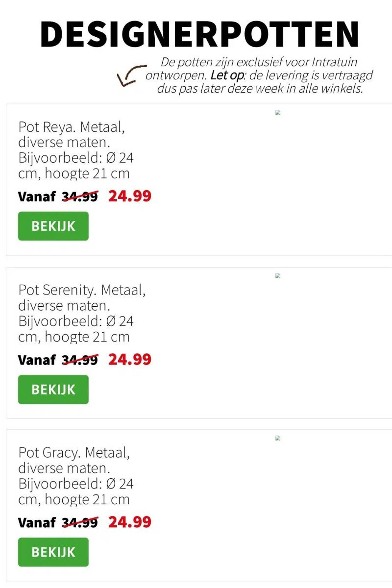Click the struck-through 34.99 price for Pot Serenity
This screenshot has width=392, height=588.
coord(80,360)
